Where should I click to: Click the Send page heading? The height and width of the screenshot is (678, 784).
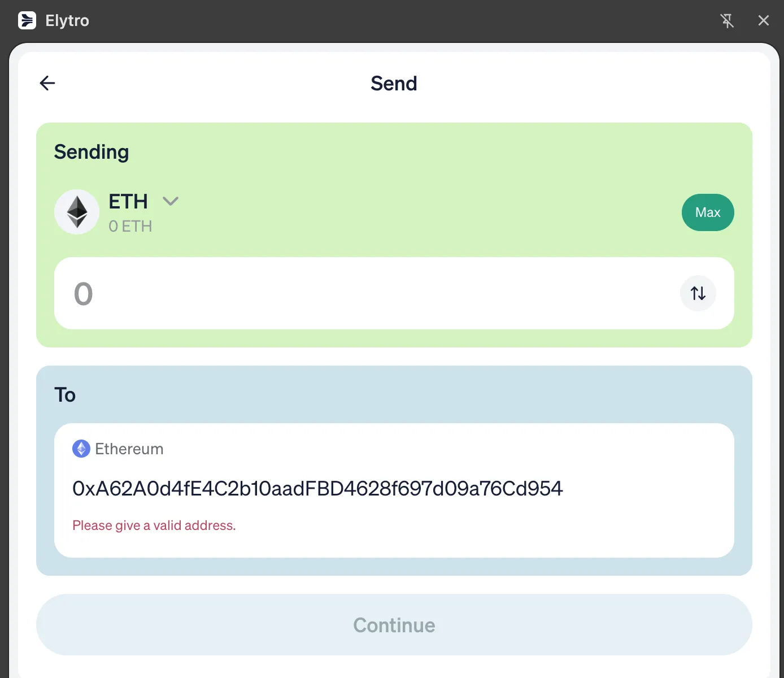[394, 84]
